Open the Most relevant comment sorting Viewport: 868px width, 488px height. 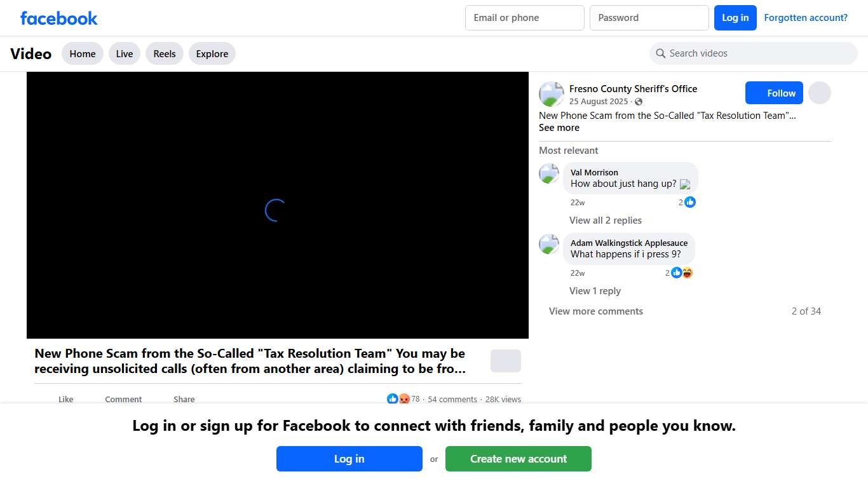tap(568, 151)
